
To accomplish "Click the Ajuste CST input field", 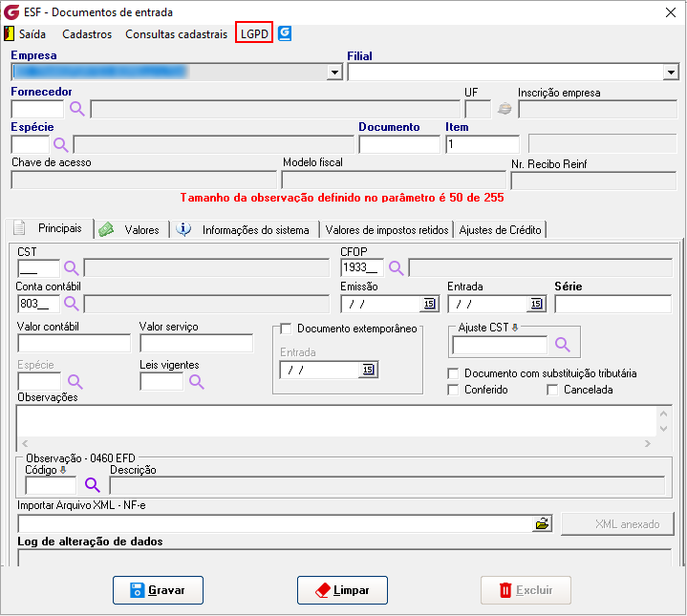I will click(501, 345).
